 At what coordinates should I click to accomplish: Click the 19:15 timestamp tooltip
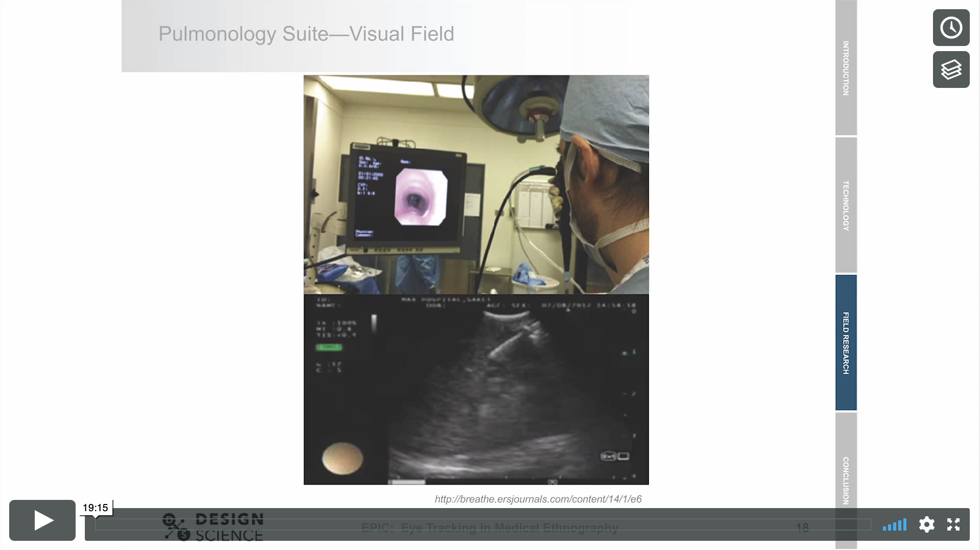(x=96, y=508)
